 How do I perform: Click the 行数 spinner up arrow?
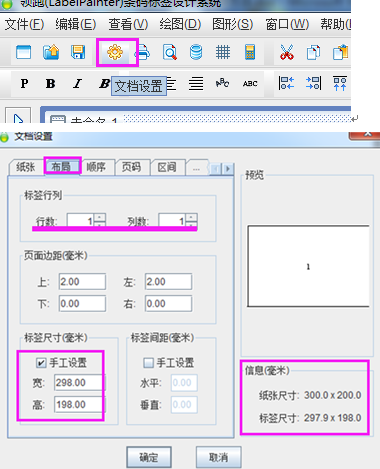pos(100,217)
